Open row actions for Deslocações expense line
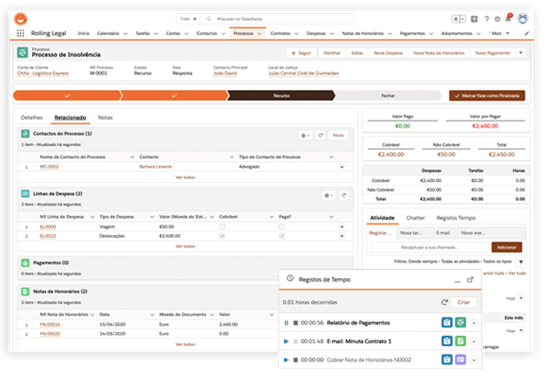This screenshot has height=383, width=550. point(342,236)
